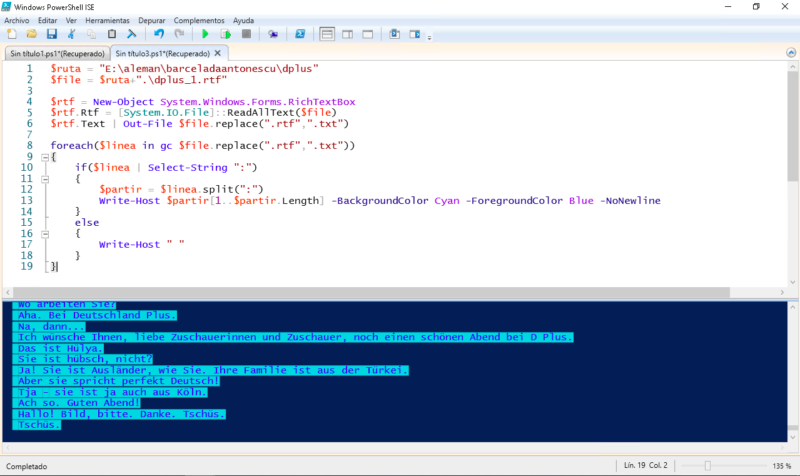Viewport: 800px width, 476px height.
Task: Click on "$ruta" variable in line 1
Action: tap(65, 69)
